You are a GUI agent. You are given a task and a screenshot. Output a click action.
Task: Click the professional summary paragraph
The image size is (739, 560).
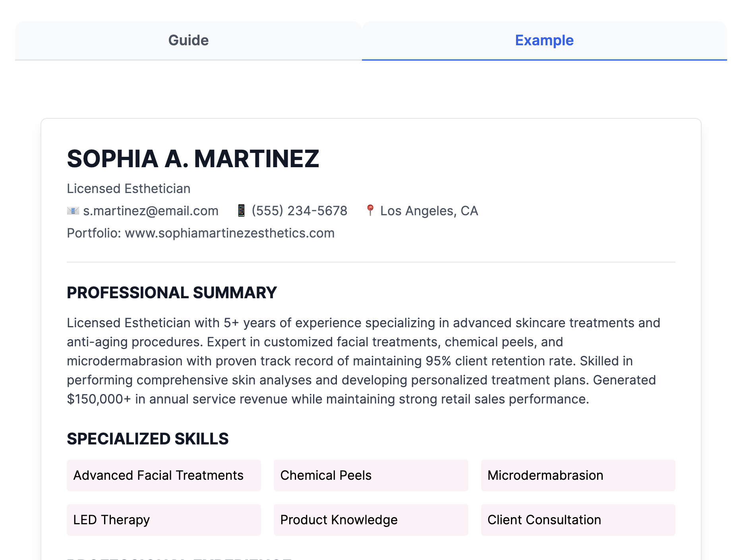pos(363,361)
